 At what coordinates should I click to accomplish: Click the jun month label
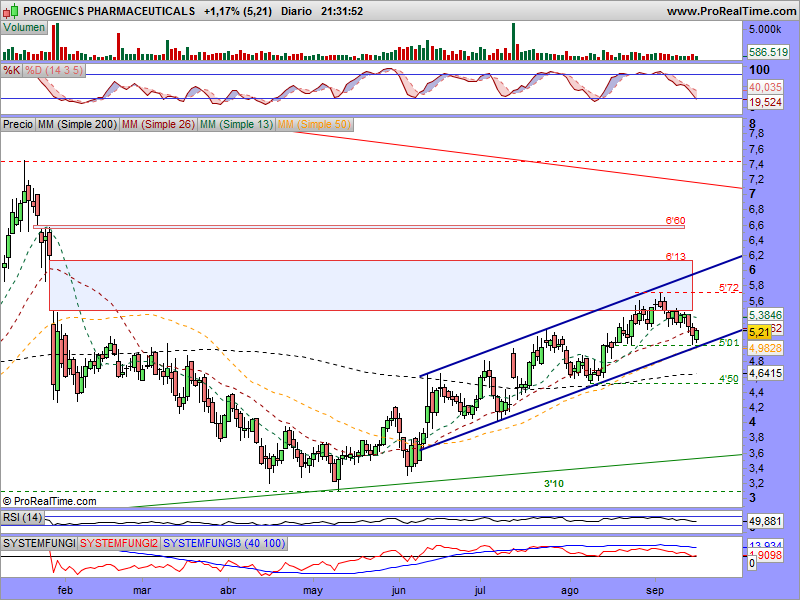(x=398, y=590)
